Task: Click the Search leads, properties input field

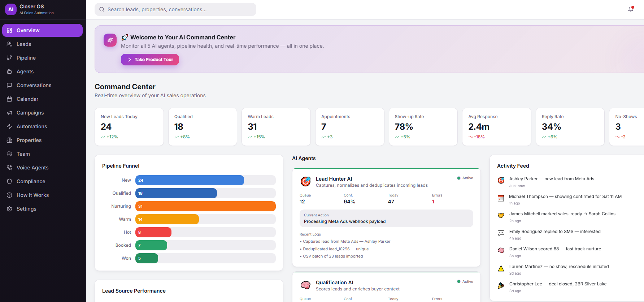Action: click(x=175, y=9)
